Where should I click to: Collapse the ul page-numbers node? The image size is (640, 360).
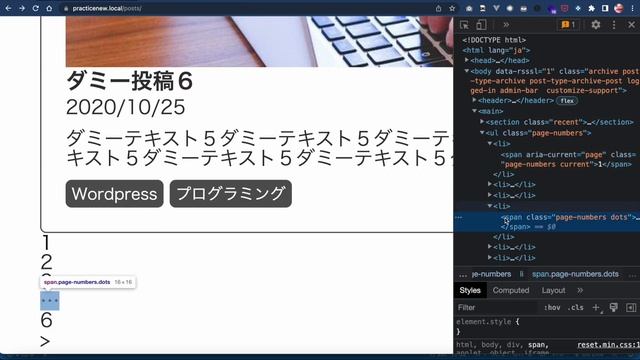tap(482, 132)
